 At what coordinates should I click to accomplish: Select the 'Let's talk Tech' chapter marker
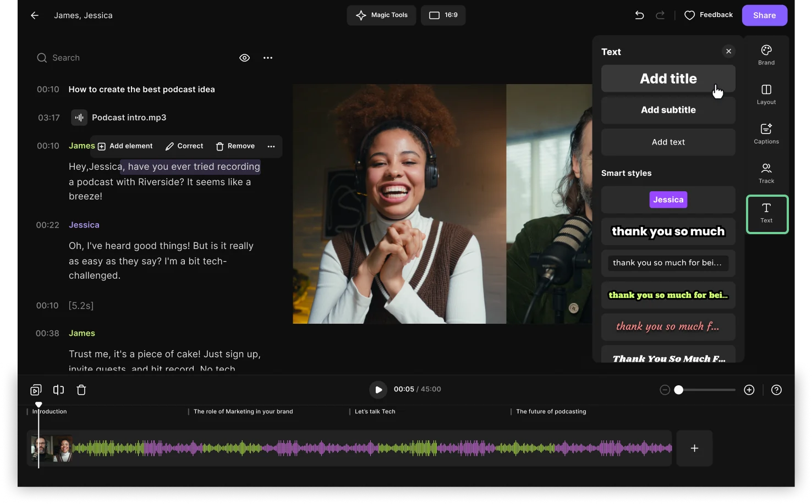(375, 411)
